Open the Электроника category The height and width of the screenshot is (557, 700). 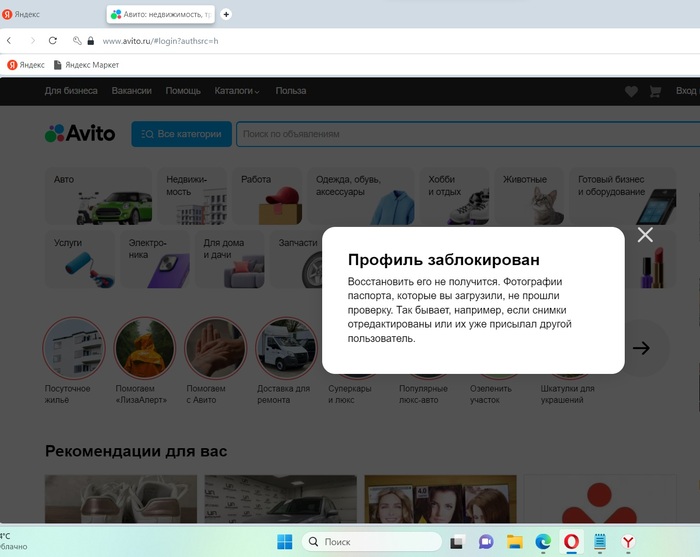pyautogui.click(x=155, y=259)
